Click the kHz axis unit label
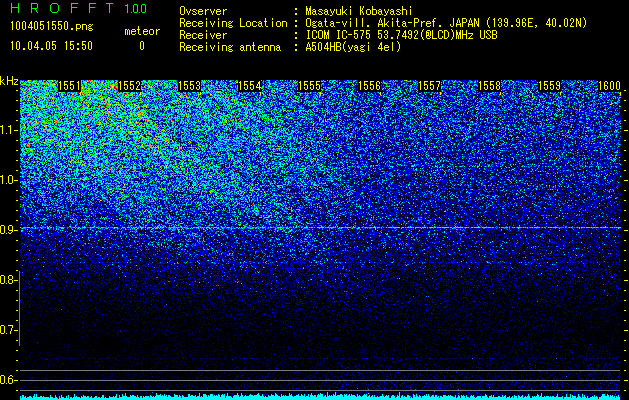 pyautogui.click(x=9, y=81)
